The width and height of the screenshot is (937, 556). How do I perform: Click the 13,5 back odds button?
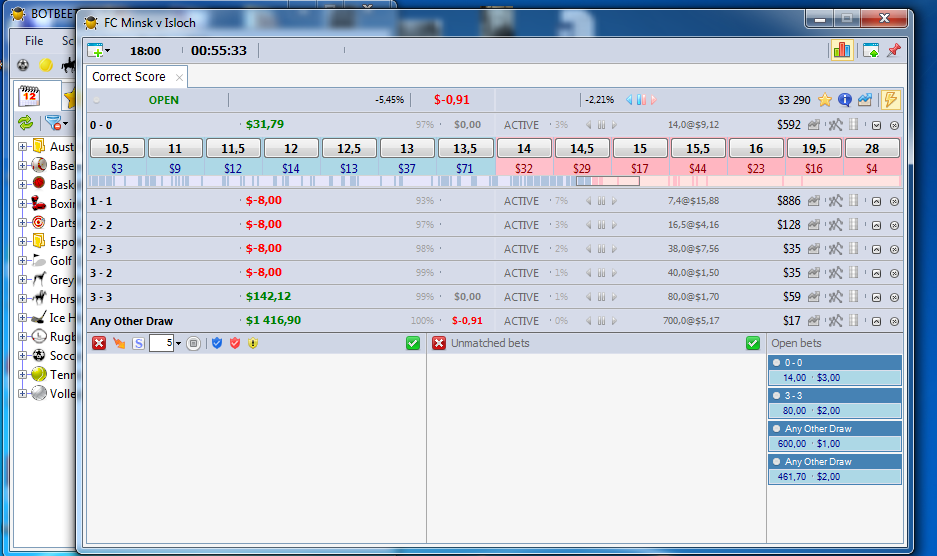tap(465, 148)
